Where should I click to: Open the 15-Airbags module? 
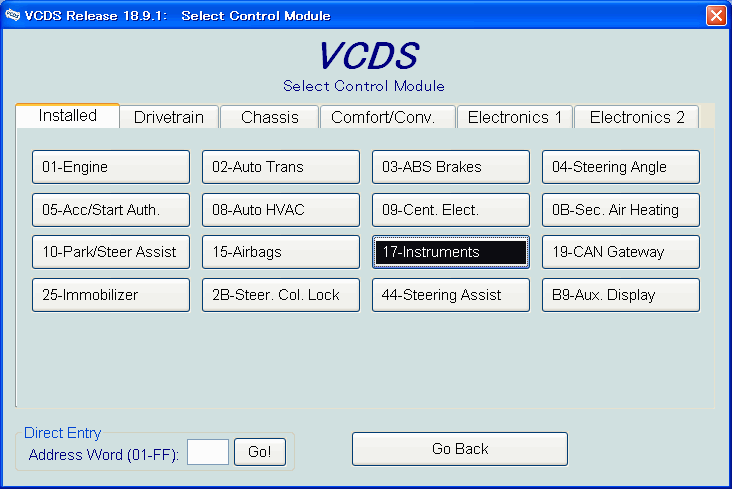pyautogui.click(x=281, y=252)
